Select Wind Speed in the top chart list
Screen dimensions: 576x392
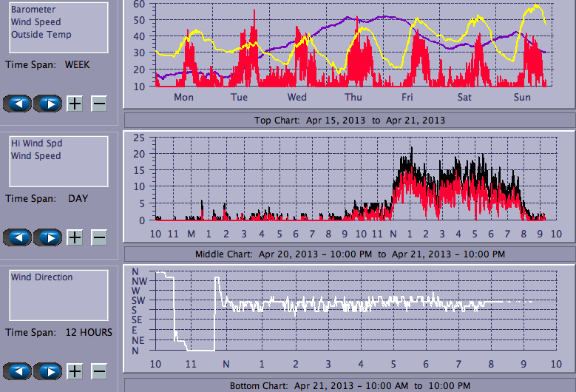[x=35, y=22]
